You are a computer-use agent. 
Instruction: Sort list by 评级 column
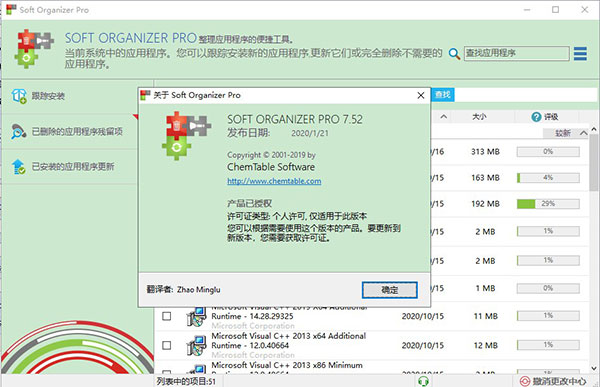click(551, 117)
